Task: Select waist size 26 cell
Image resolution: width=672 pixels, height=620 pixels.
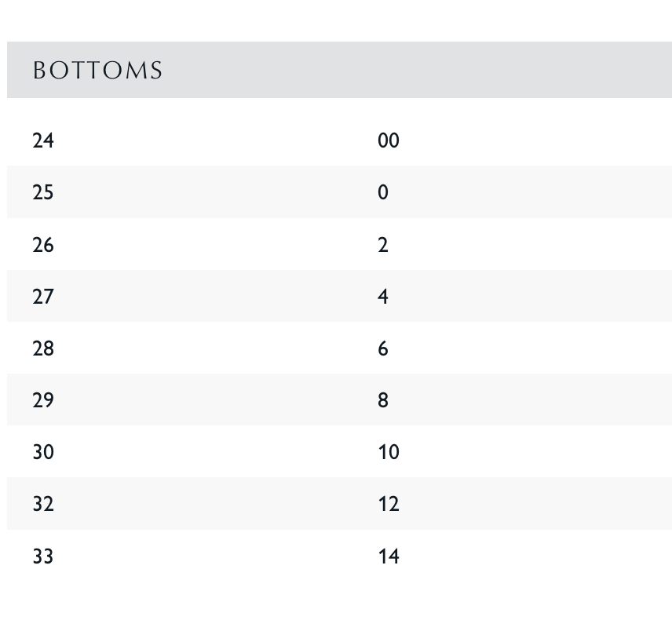Action: coord(43,245)
